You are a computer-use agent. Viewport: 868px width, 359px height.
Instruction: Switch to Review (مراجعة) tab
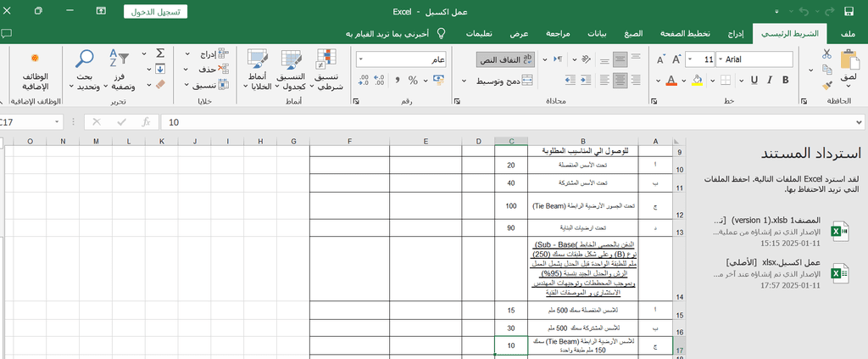point(558,34)
